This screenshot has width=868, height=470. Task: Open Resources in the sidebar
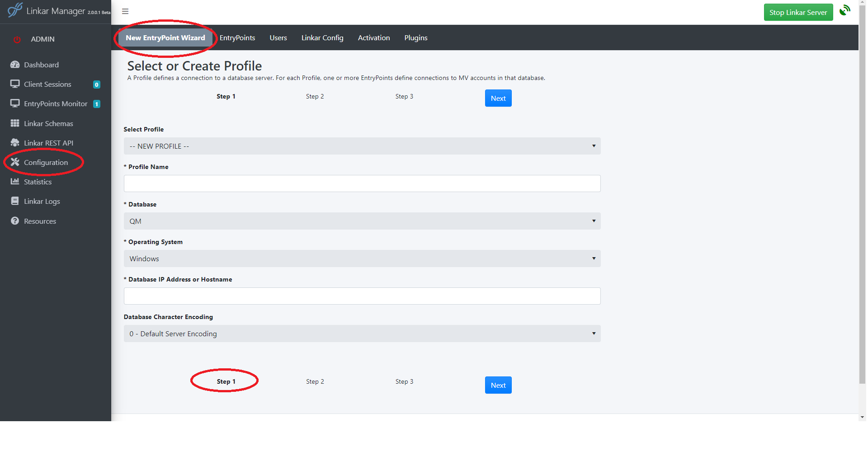point(40,221)
